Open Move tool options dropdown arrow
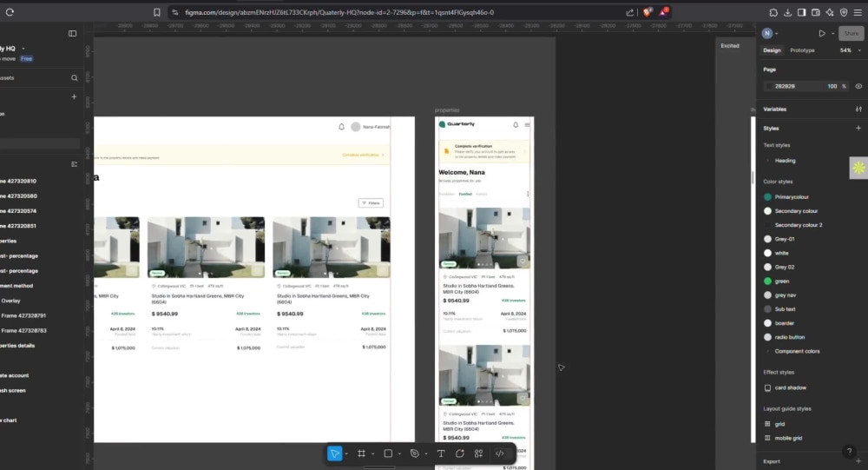Image resolution: width=868 pixels, height=470 pixels. 346,453
